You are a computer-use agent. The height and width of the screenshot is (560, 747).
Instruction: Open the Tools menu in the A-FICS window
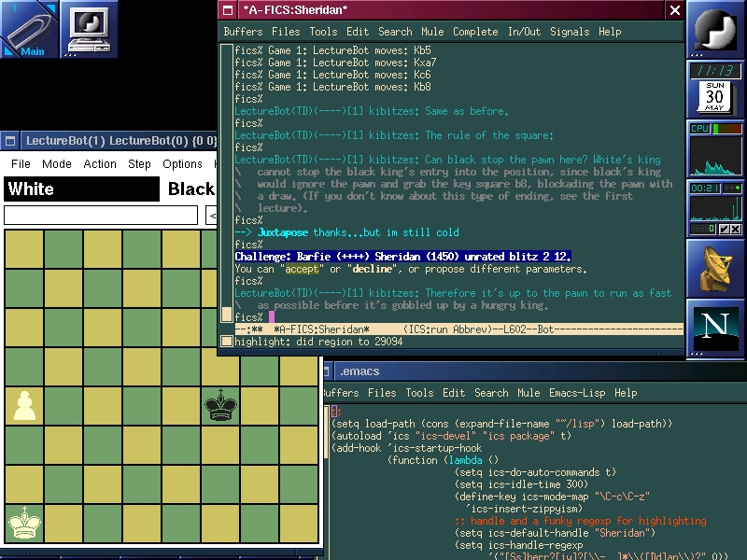(323, 32)
